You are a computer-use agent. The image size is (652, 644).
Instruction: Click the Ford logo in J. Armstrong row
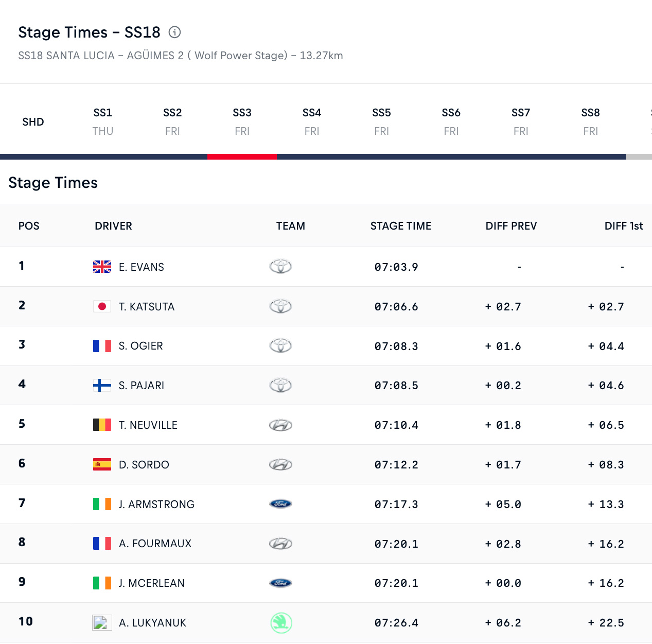click(280, 504)
